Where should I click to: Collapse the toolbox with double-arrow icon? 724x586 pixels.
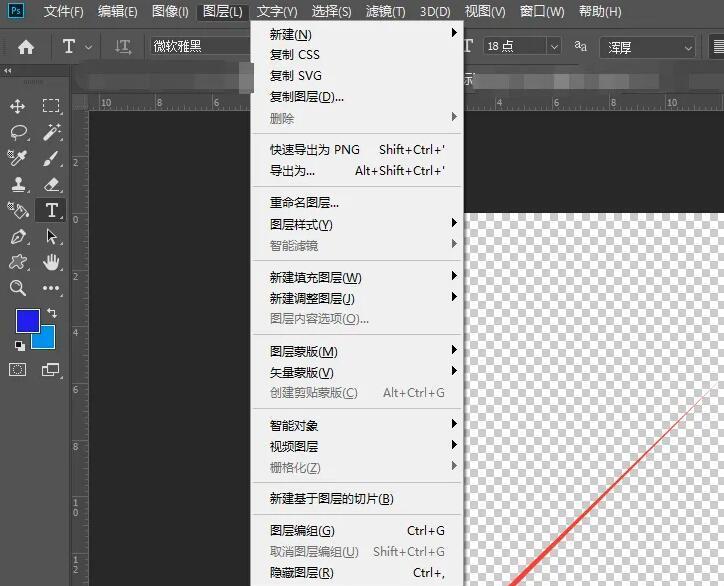coord(7,71)
